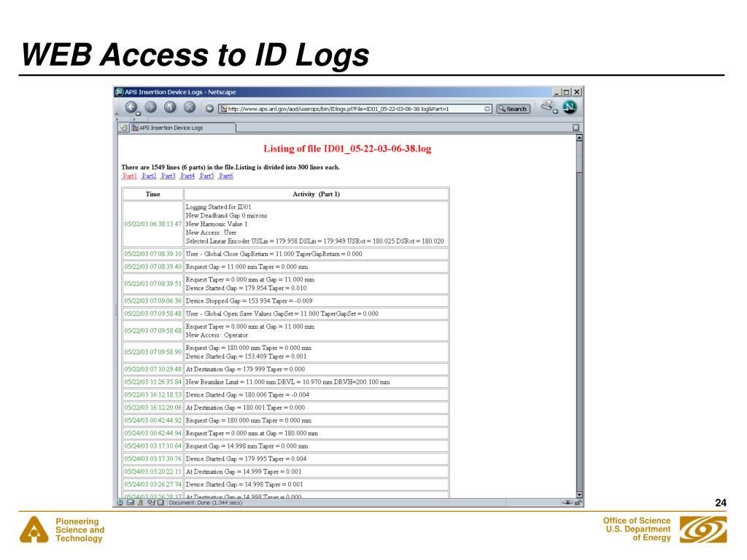
Task: Open Part4 of the log listing
Action: (x=187, y=176)
